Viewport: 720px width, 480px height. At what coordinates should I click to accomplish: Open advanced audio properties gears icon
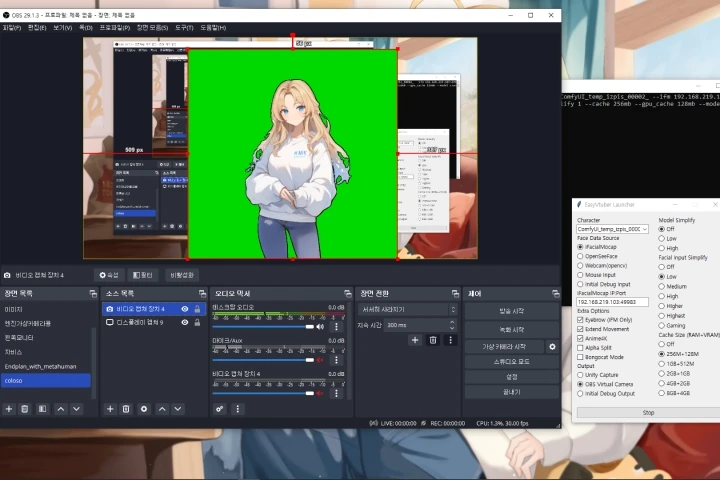tap(219, 409)
